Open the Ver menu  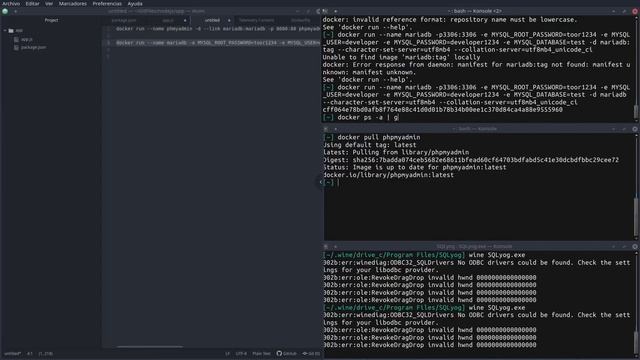click(49, 3)
